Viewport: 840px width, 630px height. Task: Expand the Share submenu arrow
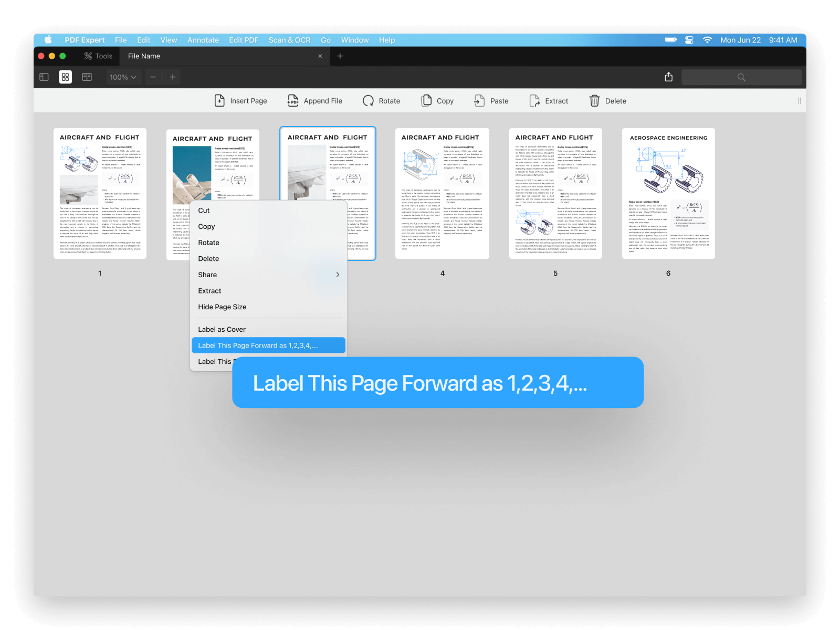[x=338, y=275]
